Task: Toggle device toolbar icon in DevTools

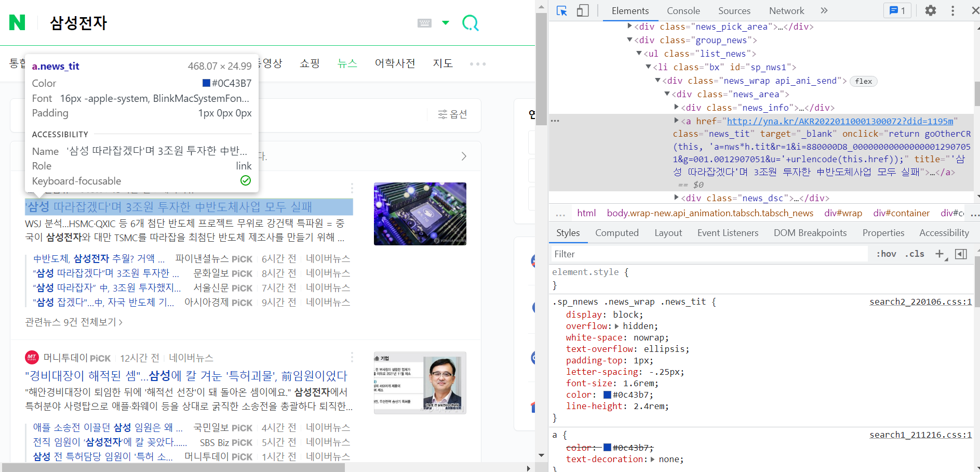Action: pyautogui.click(x=583, y=10)
